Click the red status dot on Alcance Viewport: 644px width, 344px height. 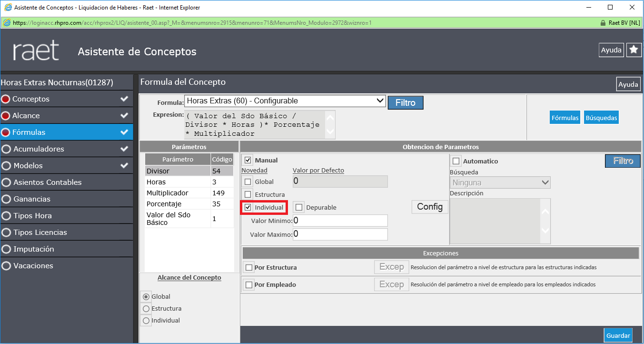6,116
